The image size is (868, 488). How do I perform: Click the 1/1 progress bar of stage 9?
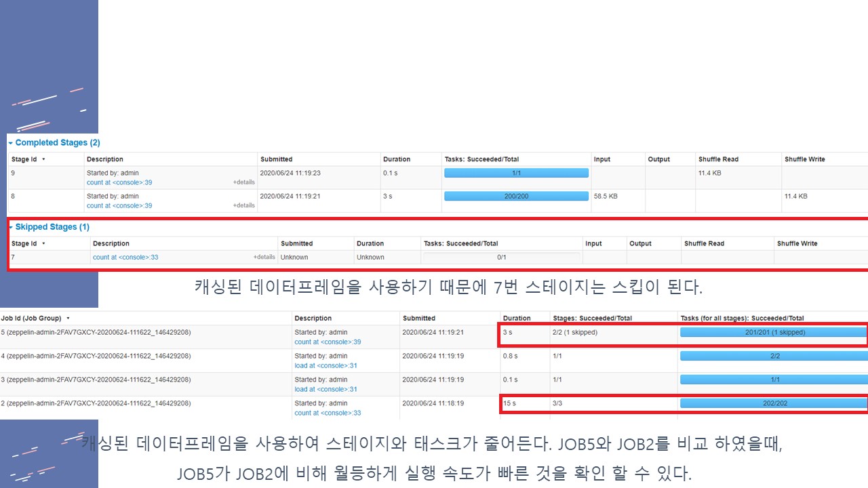pyautogui.click(x=516, y=173)
